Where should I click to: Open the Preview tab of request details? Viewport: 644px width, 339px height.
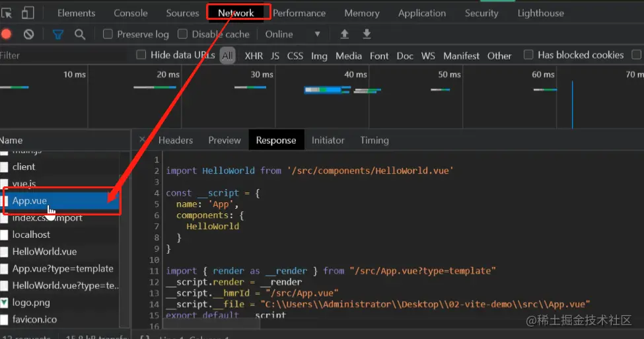[x=225, y=140]
